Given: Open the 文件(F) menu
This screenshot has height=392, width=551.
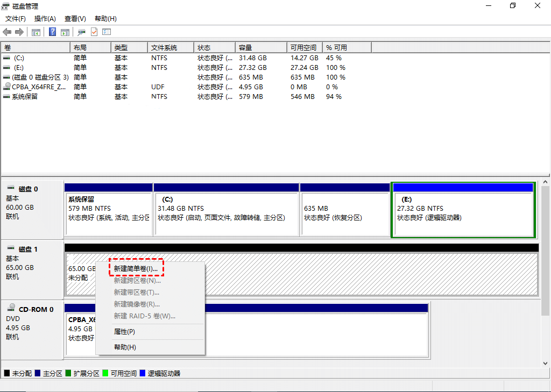Looking at the screenshot, I should [x=15, y=18].
